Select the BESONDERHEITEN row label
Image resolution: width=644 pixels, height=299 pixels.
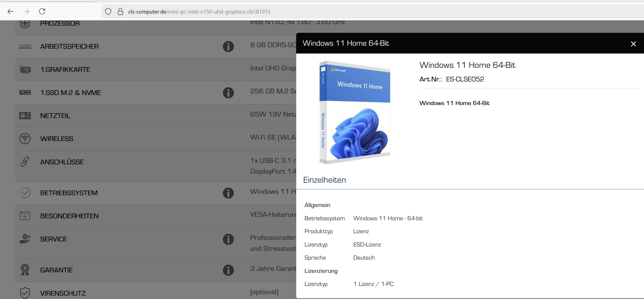[x=69, y=216]
